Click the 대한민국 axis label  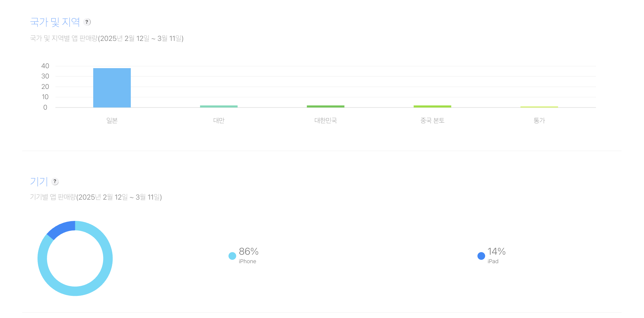coord(326,120)
